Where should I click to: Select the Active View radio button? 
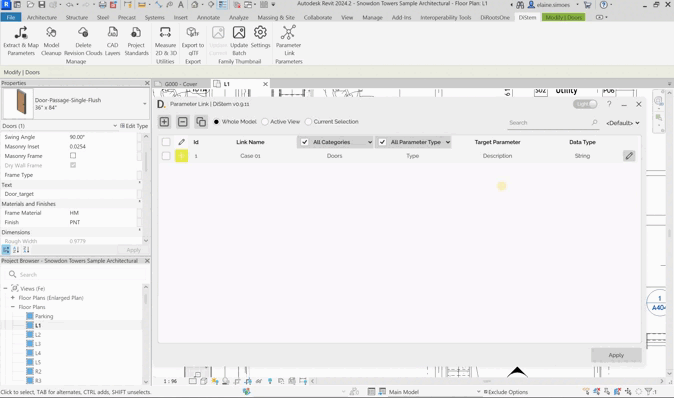[265, 122]
